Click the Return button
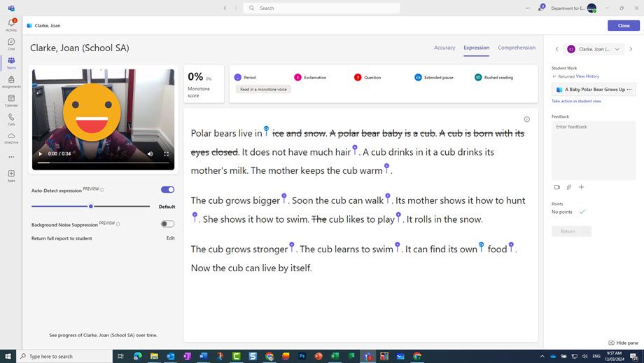The height and width of the screenshot is (363, 644). 568,231
